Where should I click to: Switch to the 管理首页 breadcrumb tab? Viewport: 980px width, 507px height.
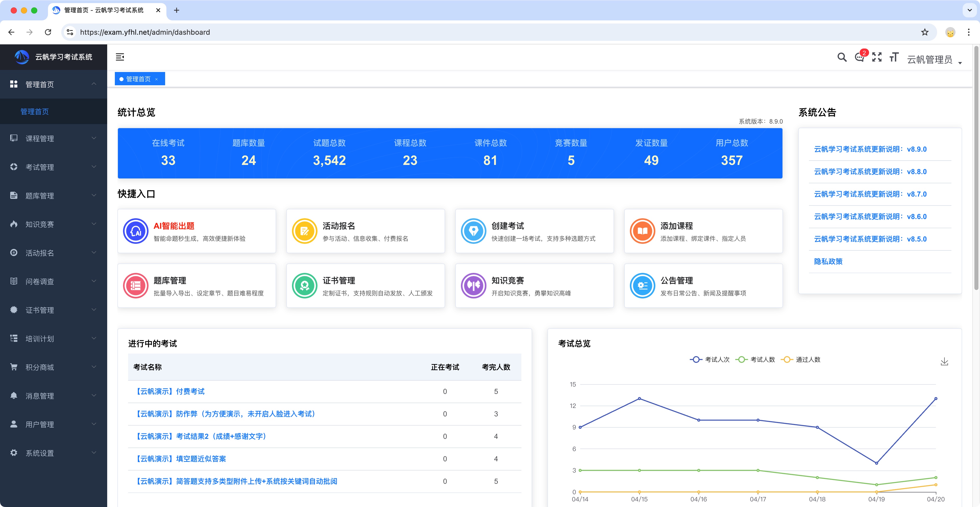coord(139,78)
